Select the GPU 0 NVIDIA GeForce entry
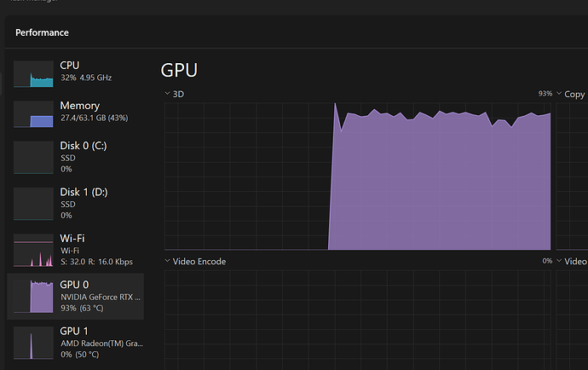Screen dimensions: 588x370 click(x=75, y=297)
